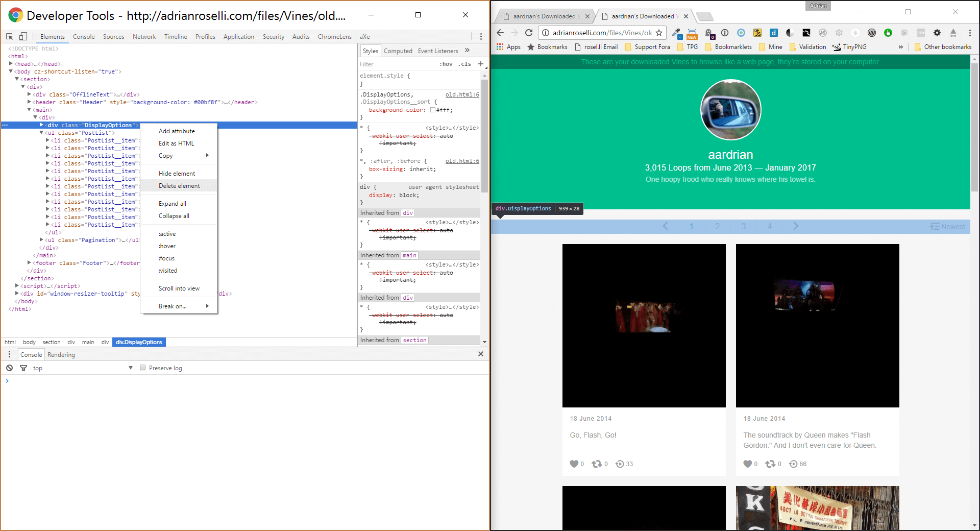This screenshot has height=531, width=980.
Task: Expand the ul class Pagination node
Action: point(41,240)
